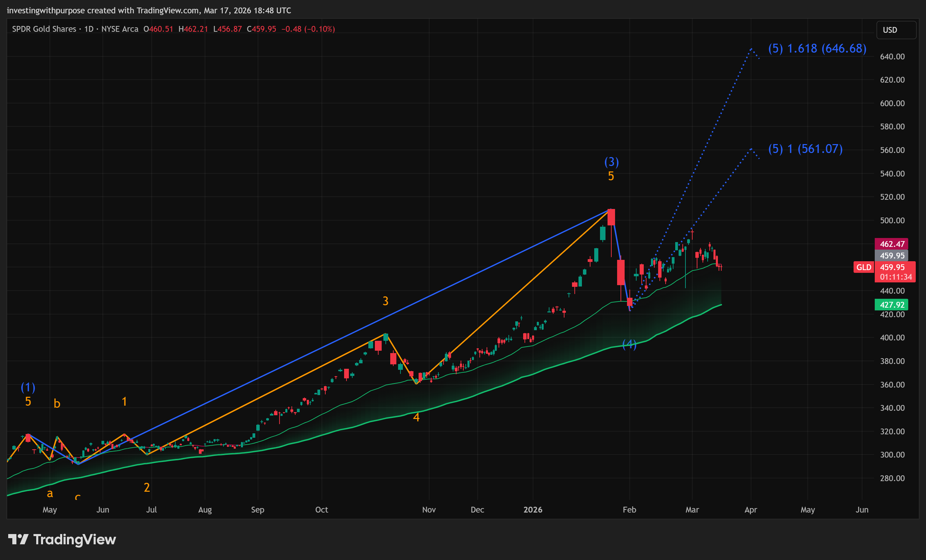Click the GLD symbol price tag
This screenshot has width=926, height=560.
coord(863,267)
